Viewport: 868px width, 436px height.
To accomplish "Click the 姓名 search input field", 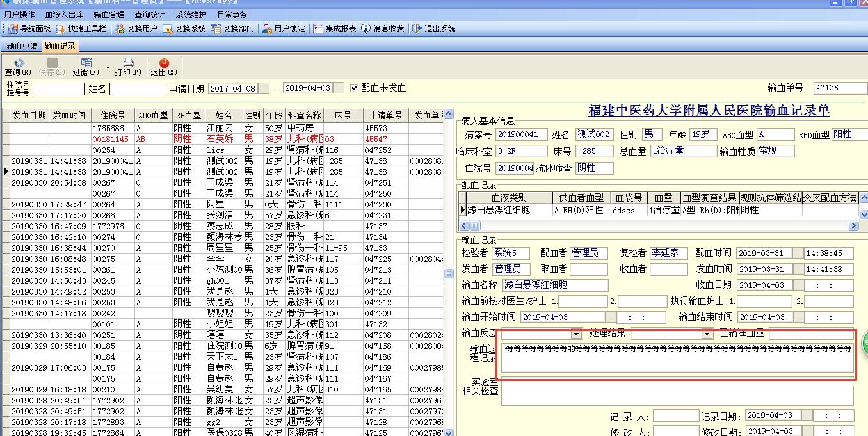I will [137, 88].
